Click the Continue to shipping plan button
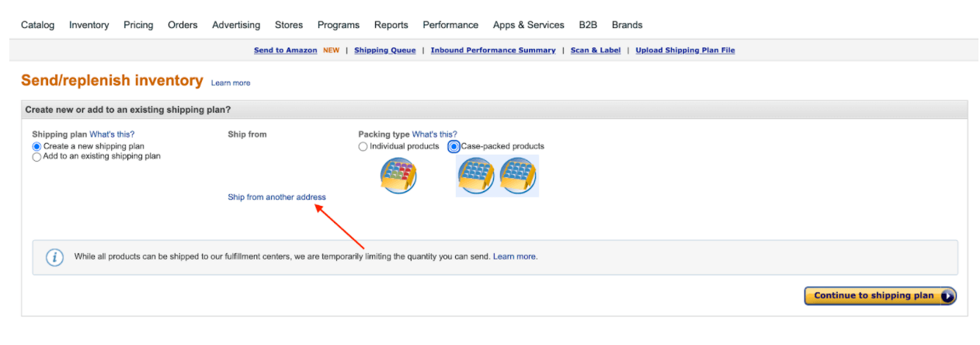 881,296
